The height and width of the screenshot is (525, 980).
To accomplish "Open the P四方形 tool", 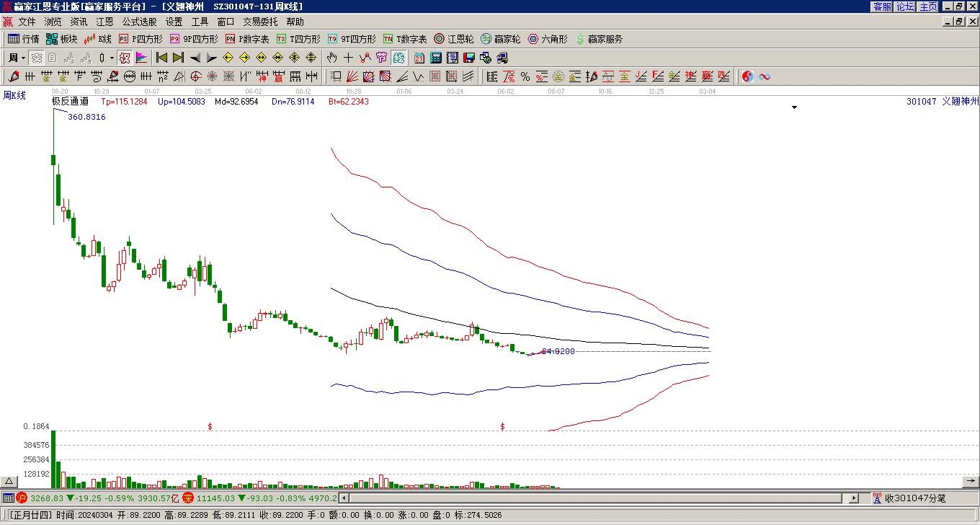I will (x=141, y=39).
